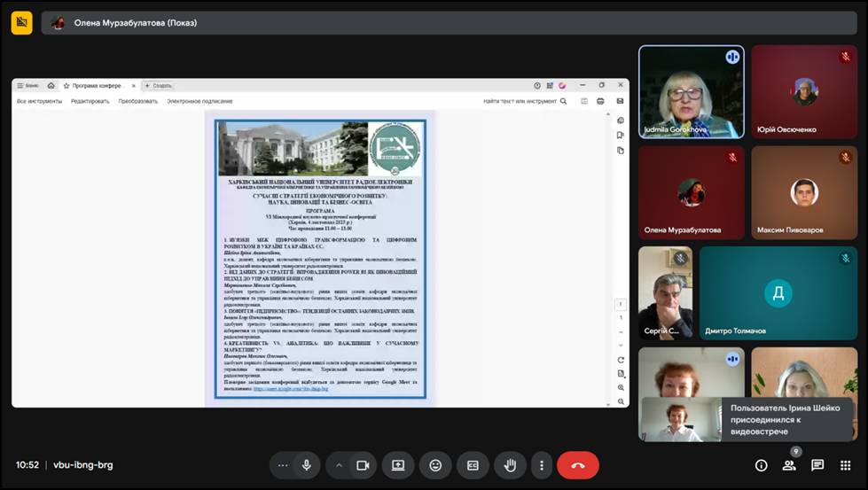Open meeting details info icon

[761, 465]
